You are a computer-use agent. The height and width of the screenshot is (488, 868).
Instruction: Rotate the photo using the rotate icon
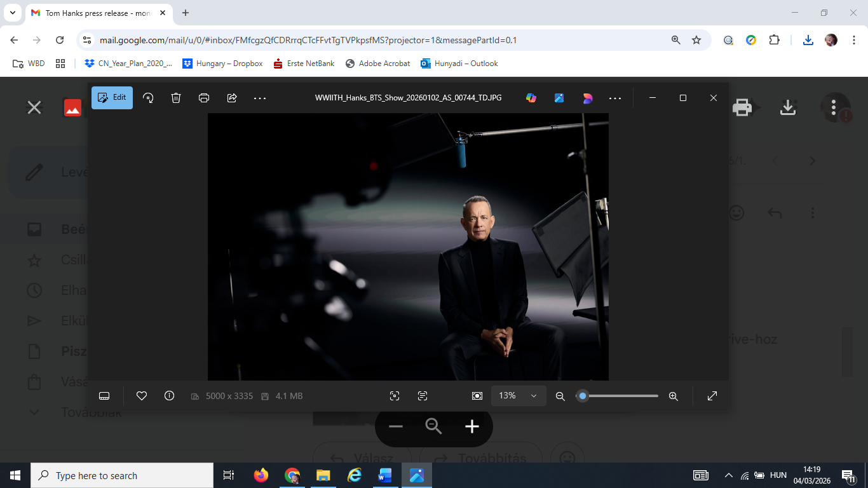tap(148, 98)
